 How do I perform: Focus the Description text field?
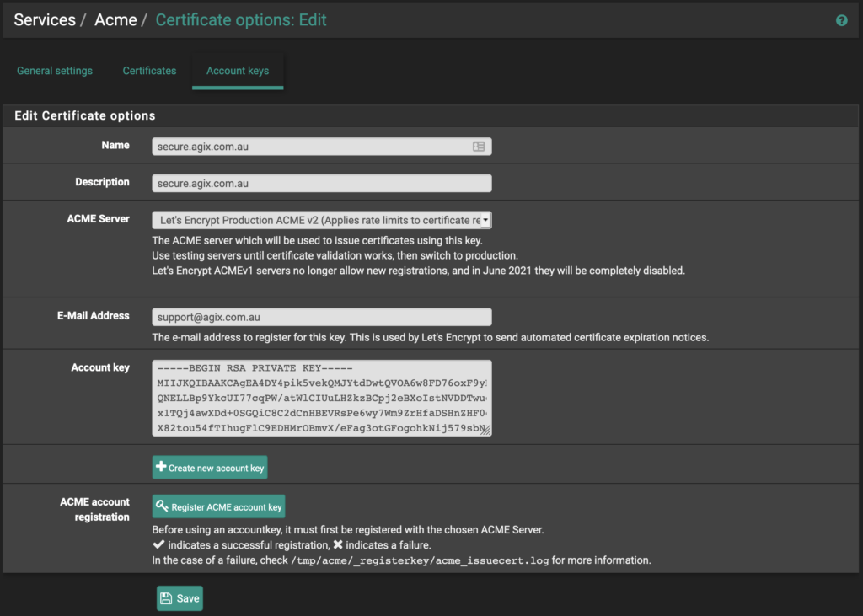321,183
